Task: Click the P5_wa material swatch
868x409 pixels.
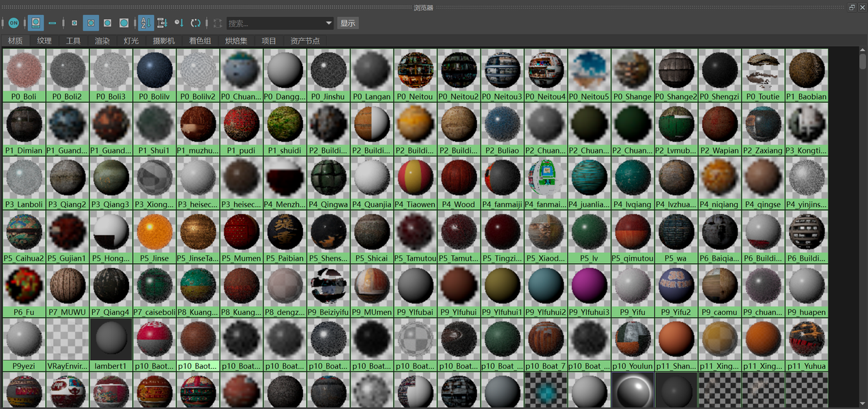Action: (676, 237)
